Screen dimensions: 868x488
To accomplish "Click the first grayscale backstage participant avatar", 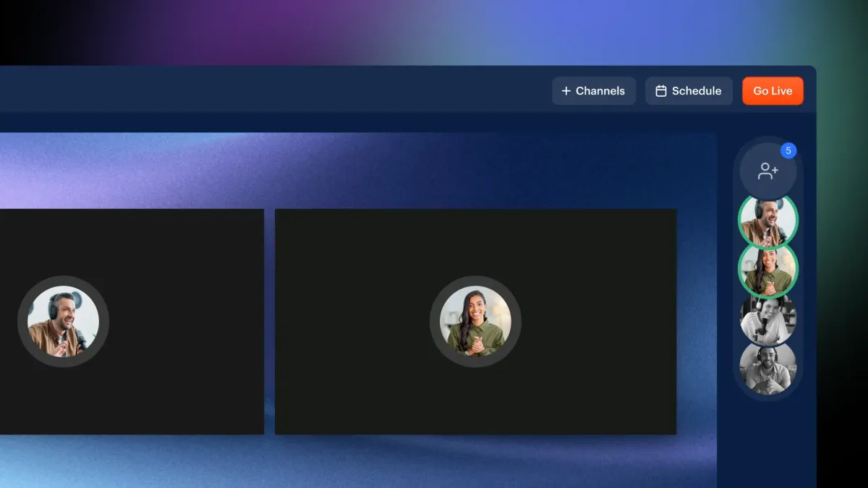I will point(767,319).
